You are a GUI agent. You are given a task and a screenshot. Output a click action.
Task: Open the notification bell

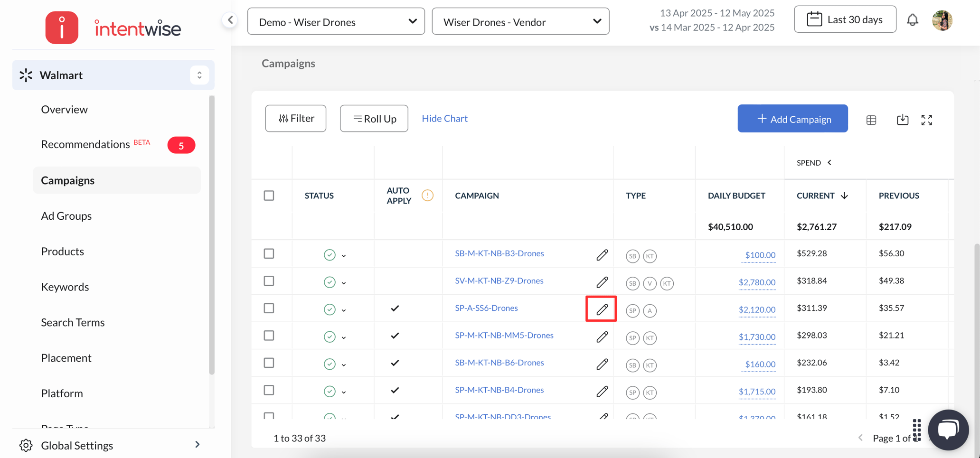[x=913, y=19]
